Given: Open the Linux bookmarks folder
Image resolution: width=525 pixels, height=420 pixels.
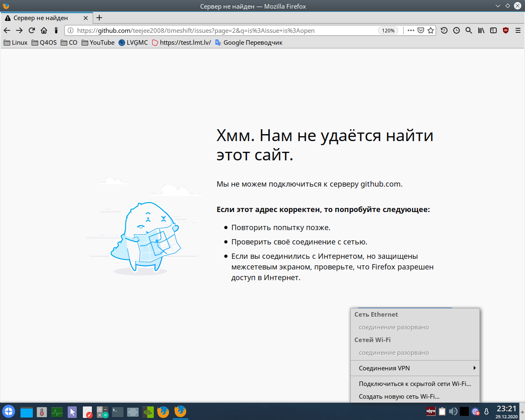Looking at the screenshot, I should (16, 43).
